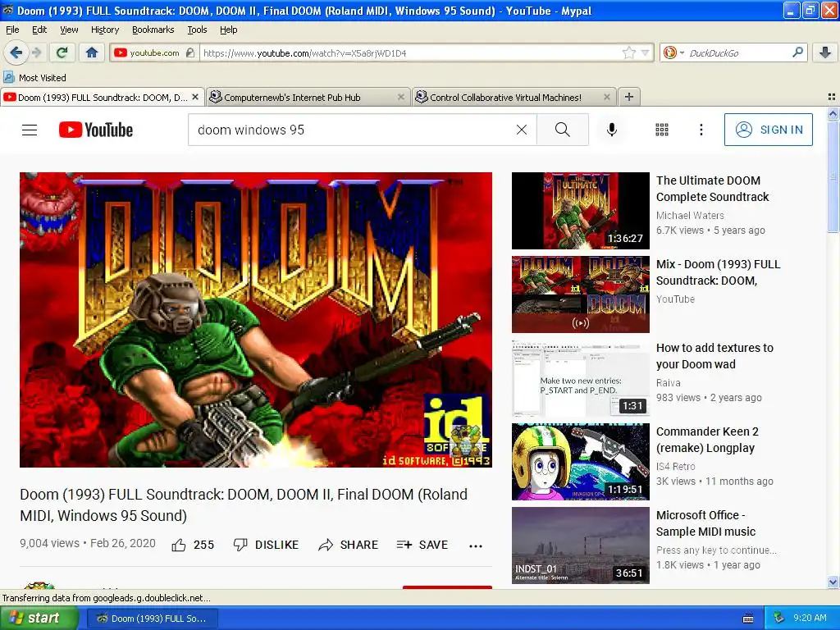Open the View menu
This screenshot has height=630, width=840.
point(69,30)
